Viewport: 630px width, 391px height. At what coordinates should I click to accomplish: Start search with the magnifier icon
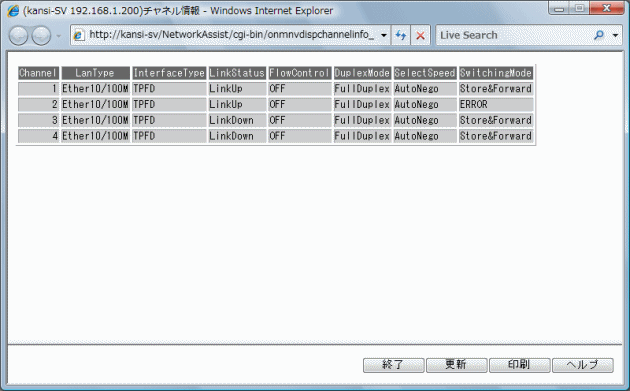coord(599,35)
